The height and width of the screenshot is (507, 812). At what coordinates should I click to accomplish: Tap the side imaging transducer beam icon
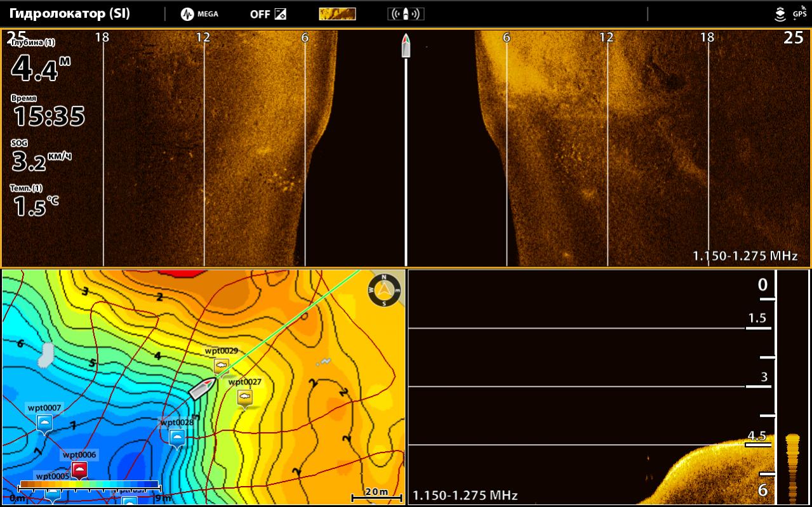406,14
